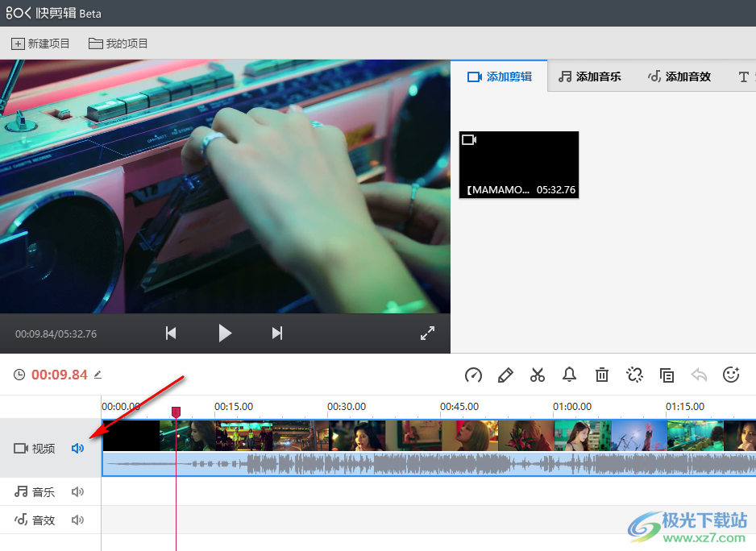Delete the selected clip with the trash icon
756x551 pixels.
pyautogui.click(x=602, y=375)
